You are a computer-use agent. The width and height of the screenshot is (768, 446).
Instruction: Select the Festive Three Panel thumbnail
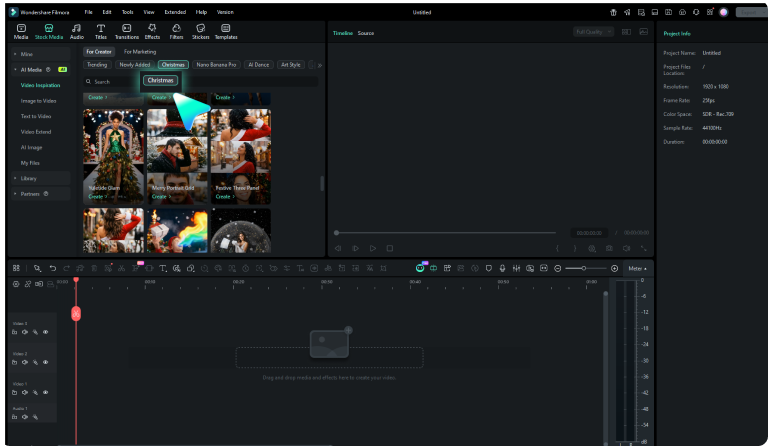240,156
